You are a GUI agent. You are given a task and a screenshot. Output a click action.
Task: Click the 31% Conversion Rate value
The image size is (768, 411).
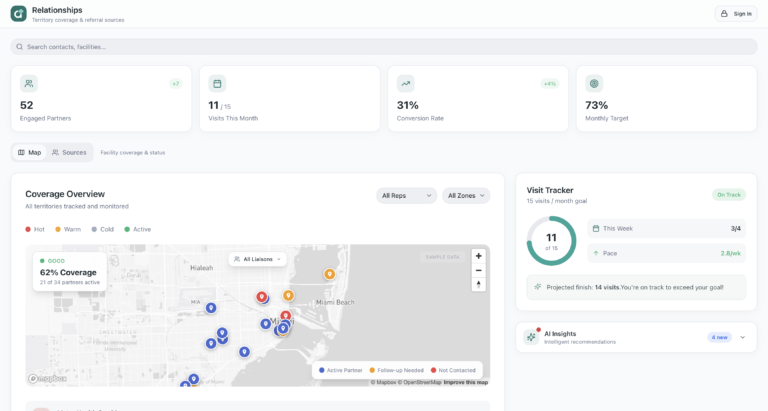pos(408,105)
